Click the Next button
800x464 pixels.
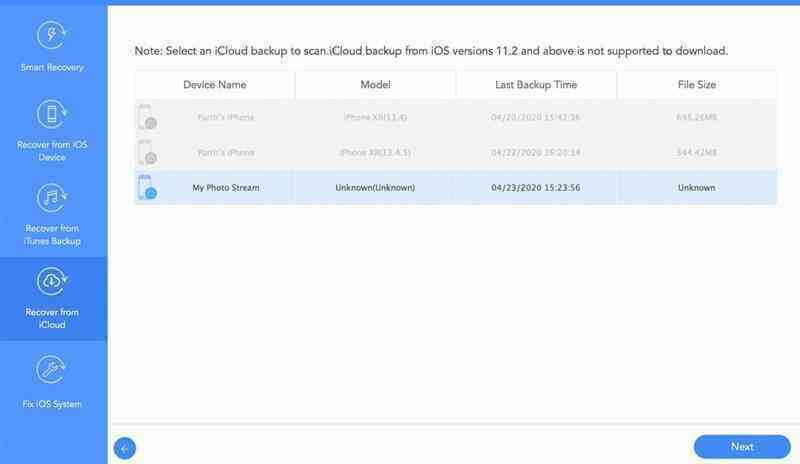coord(742,447)
